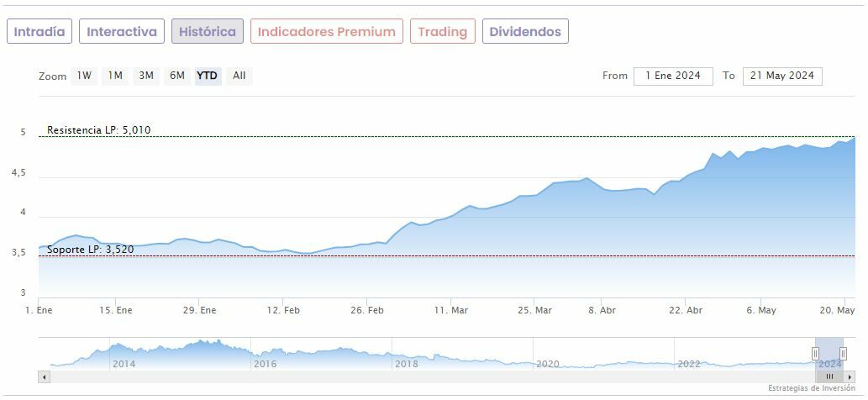This screenshot has width=868, height=400.
Task: Choose the 6M zoom range
Action: [176, 76]
